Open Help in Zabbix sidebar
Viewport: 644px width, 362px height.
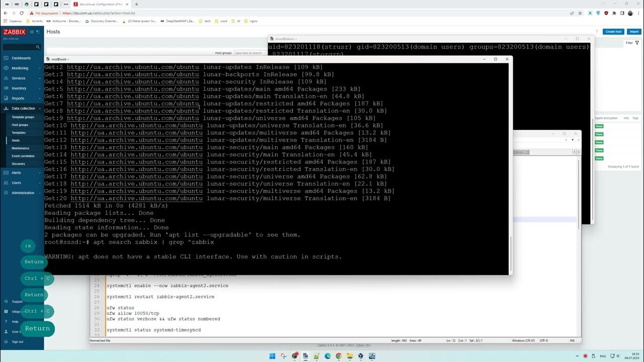pyautogui.click(x=15, y=321)
